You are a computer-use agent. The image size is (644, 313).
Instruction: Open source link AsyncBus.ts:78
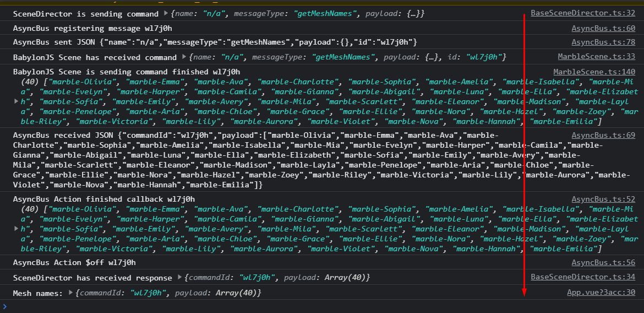(x=603, y=42)
